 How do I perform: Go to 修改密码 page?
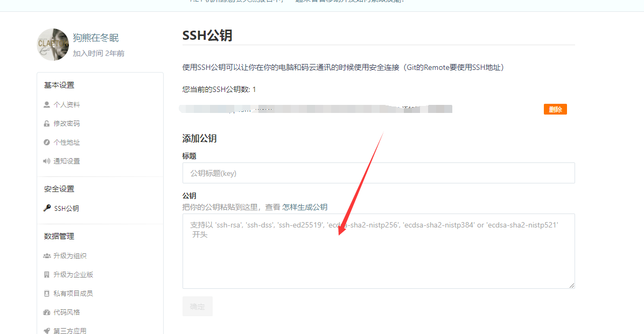point(67,124)
